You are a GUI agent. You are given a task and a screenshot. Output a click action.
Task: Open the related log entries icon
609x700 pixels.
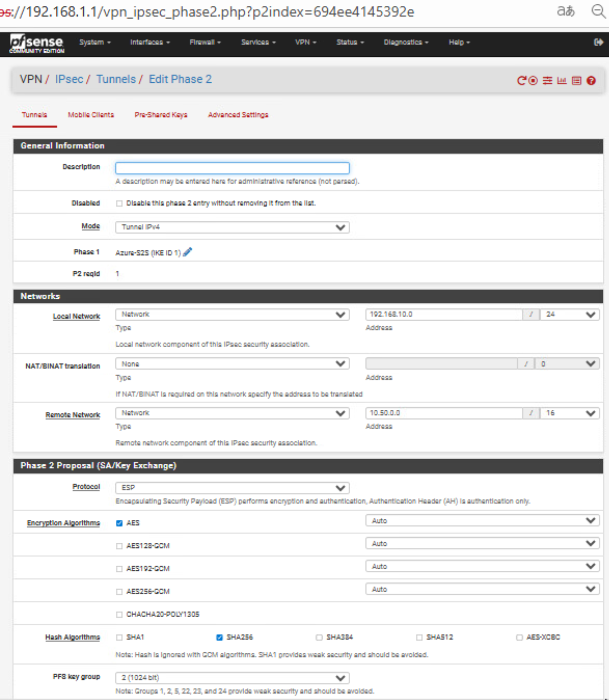coord(576,80)
